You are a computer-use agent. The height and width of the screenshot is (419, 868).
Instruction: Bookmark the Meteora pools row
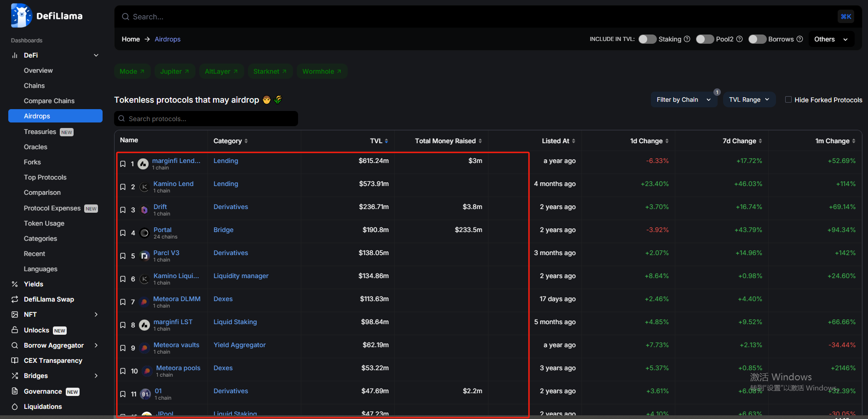pos(123,371)
